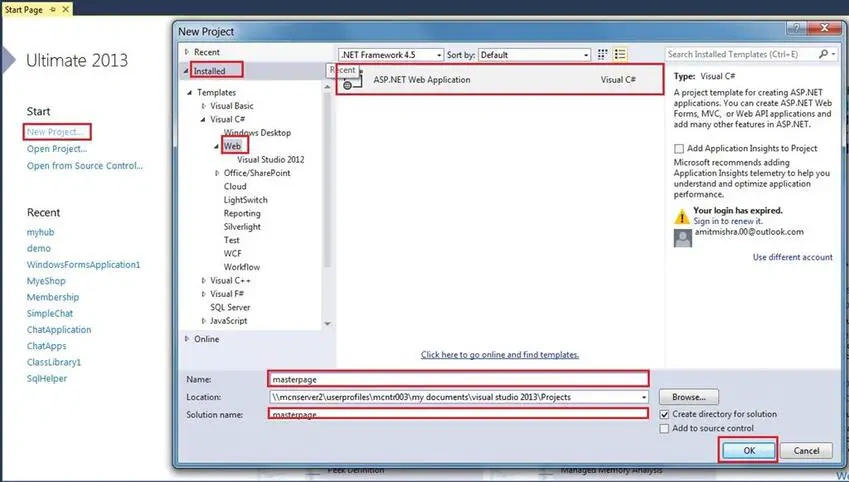This screenshot has height=482, width=849.
Task: Uncheck Create directory for solution
Action: pos(664,414)
